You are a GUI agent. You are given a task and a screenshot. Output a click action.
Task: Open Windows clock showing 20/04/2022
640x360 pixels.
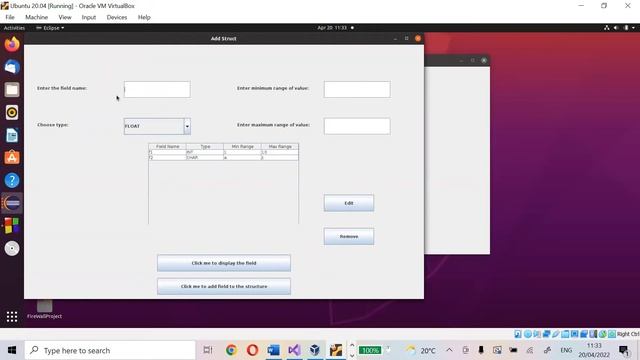click(x=594, y=350)
